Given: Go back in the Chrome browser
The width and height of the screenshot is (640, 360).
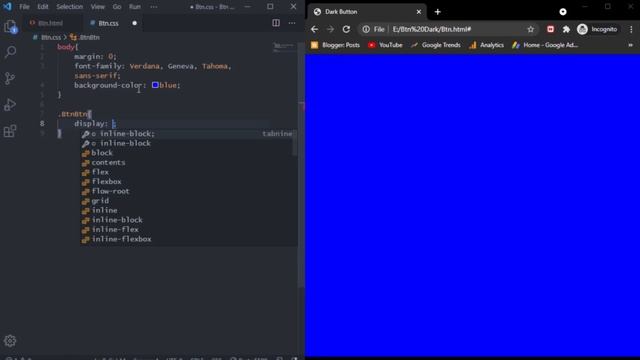Looking at the screenshot, I should 314,29.
